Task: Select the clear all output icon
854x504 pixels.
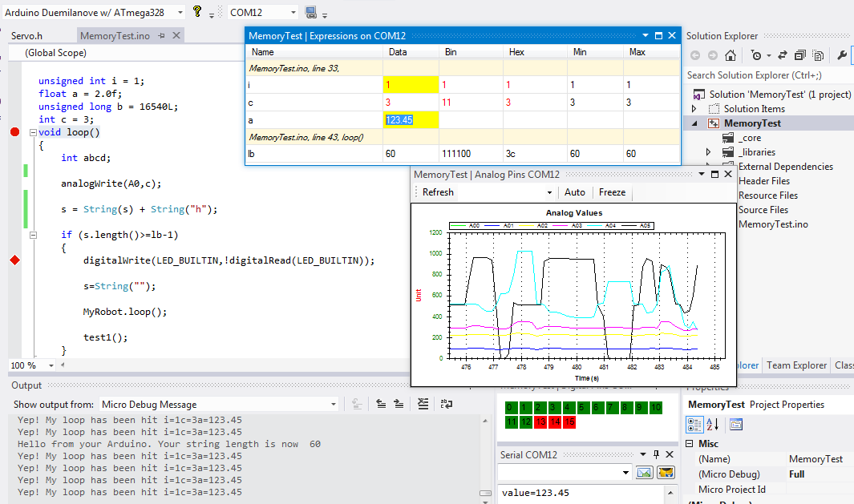Action: [x=423, y=404]
